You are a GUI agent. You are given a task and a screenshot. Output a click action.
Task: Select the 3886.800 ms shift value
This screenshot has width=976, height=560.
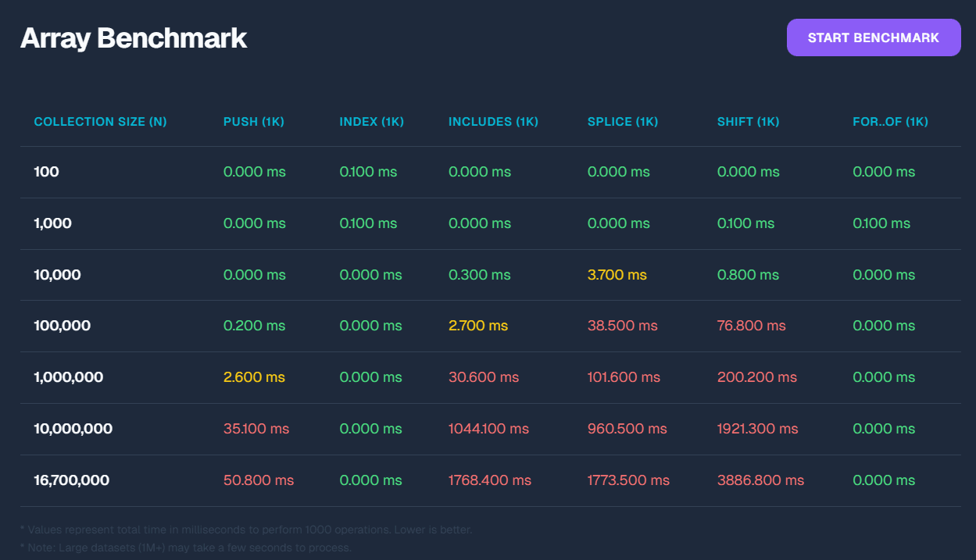pos(760,480)
